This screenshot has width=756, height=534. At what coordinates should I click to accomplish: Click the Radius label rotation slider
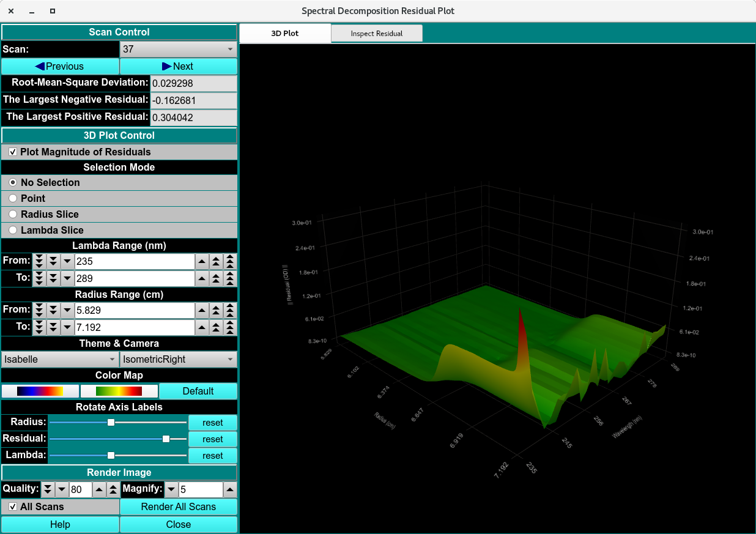(x=118, y=422)
